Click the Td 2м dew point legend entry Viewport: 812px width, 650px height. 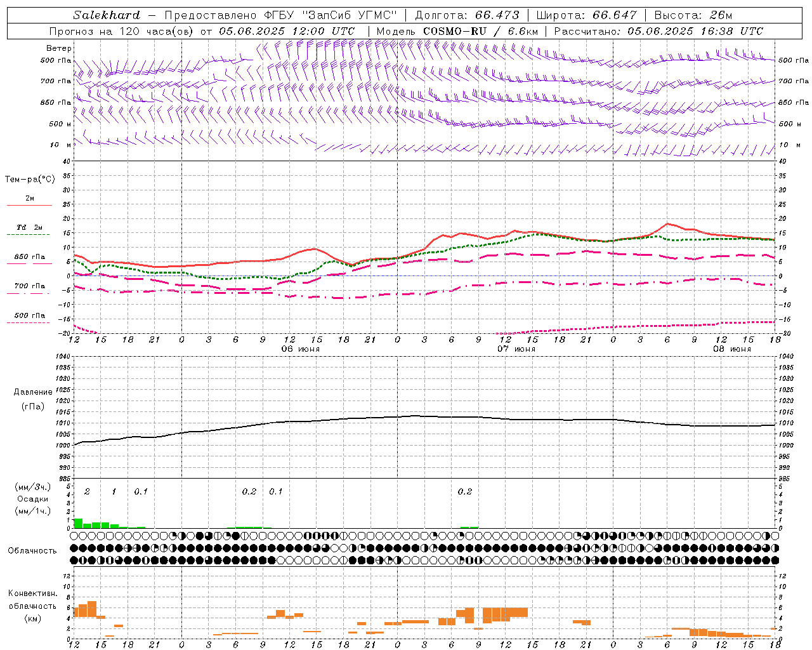[30, 227]
